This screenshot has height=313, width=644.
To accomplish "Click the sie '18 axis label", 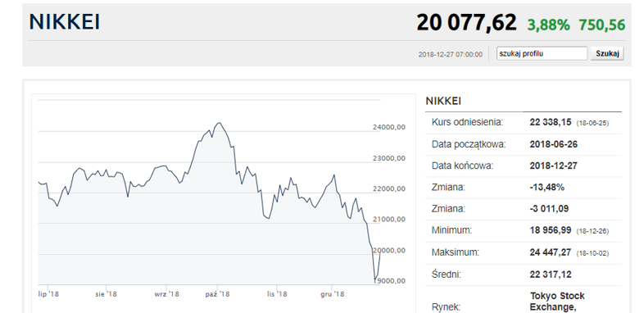I will click(x=106, y=294).
